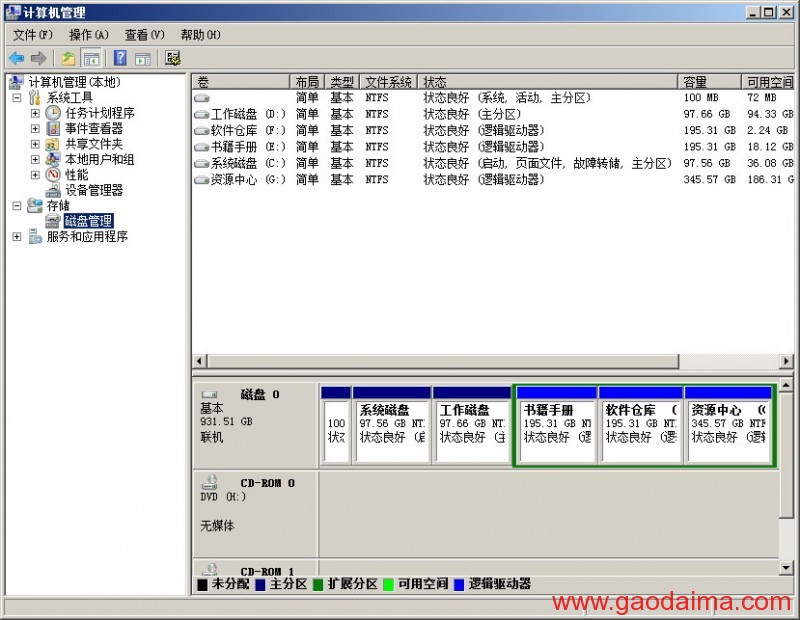Open the Help toolbar icon
Viewport: 800px width, 620px height.
(x=120, y=58)
